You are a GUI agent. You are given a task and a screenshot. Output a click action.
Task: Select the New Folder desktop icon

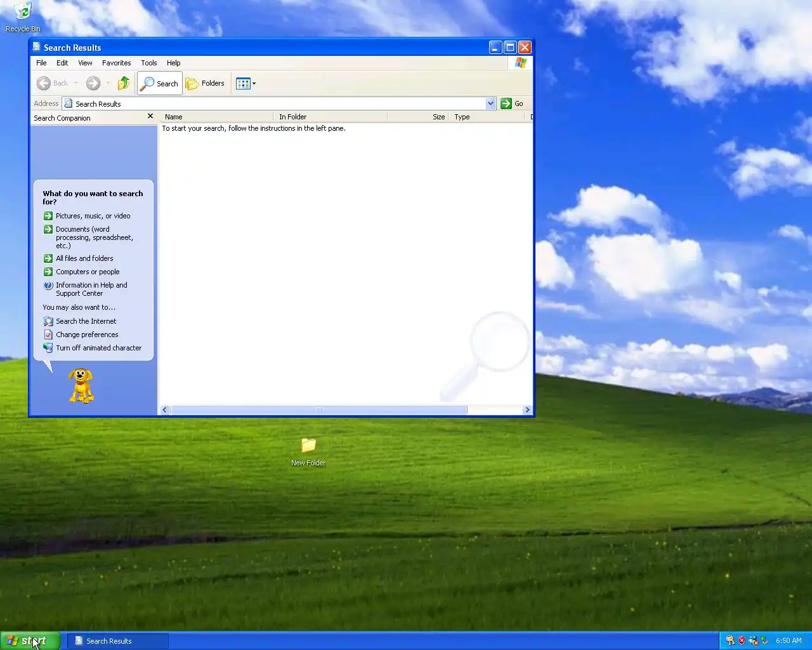coord(308,452)
